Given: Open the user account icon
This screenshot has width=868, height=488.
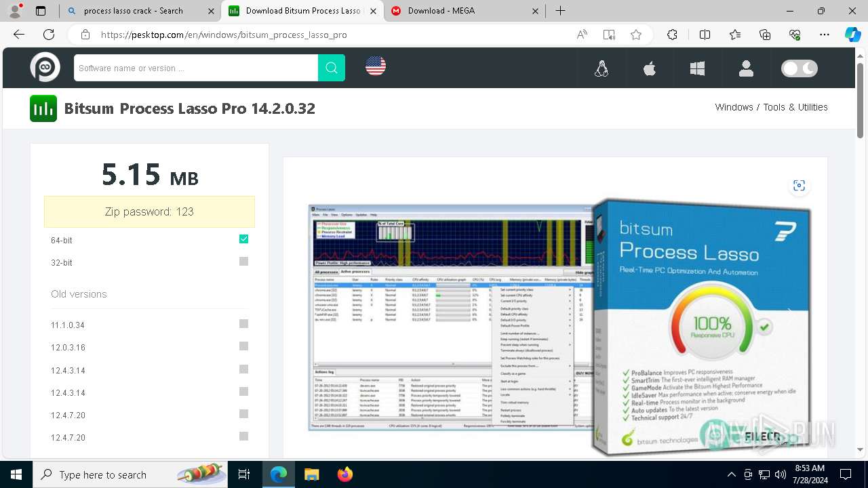Looking at the screenshot, I should pyautogui.click(x=746, y=68).
